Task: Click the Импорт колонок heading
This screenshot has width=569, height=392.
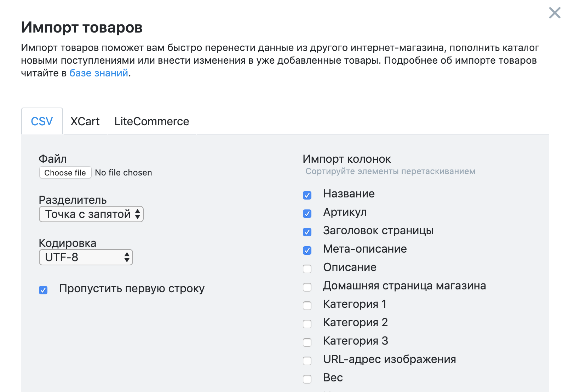Action: click(347, 159)
